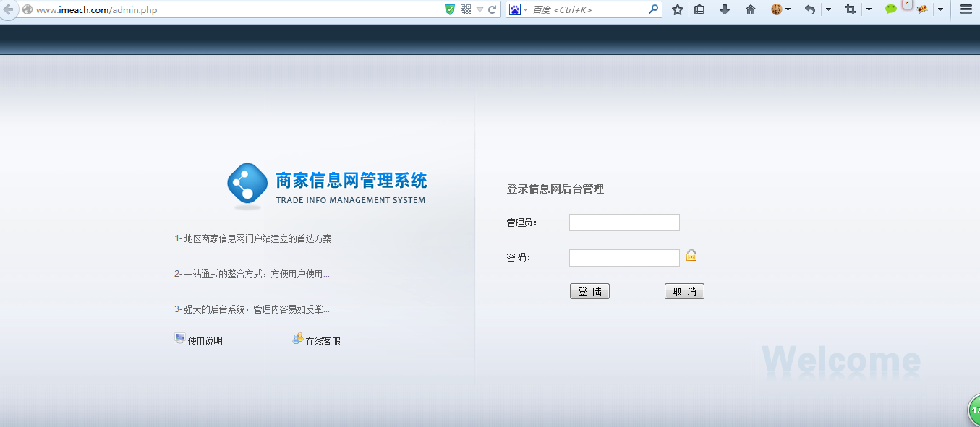Viewport: 980px width, 427px height.
Task: Open the browser hamburger menu
Action: (x=966, y=9)
